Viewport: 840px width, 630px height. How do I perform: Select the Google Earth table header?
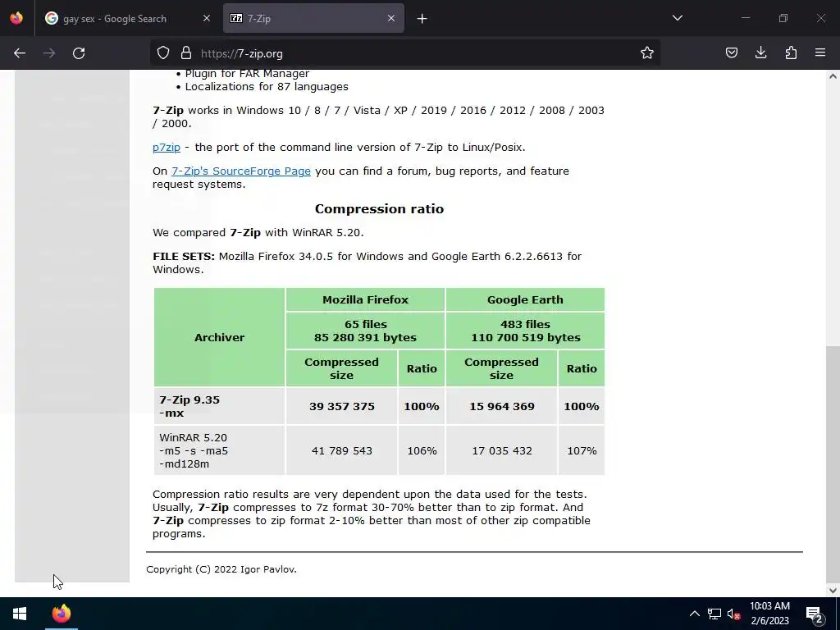(x=525, y=299)
